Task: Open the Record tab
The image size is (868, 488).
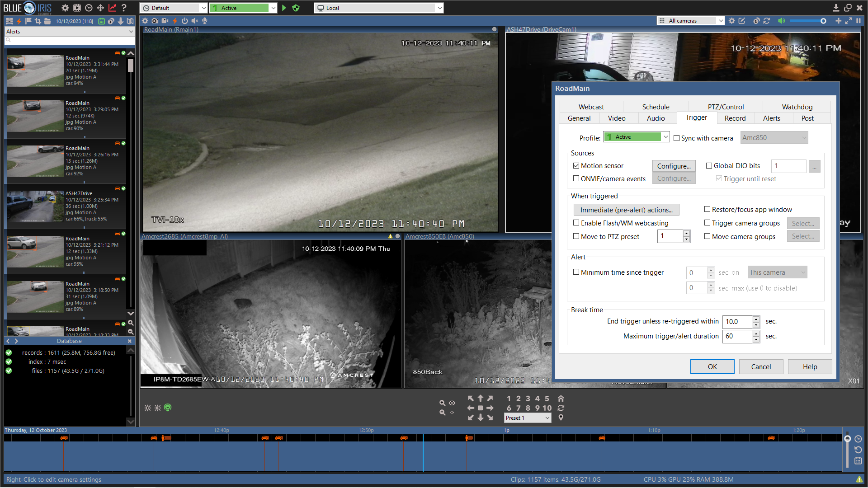Action: tap(735, 118)
